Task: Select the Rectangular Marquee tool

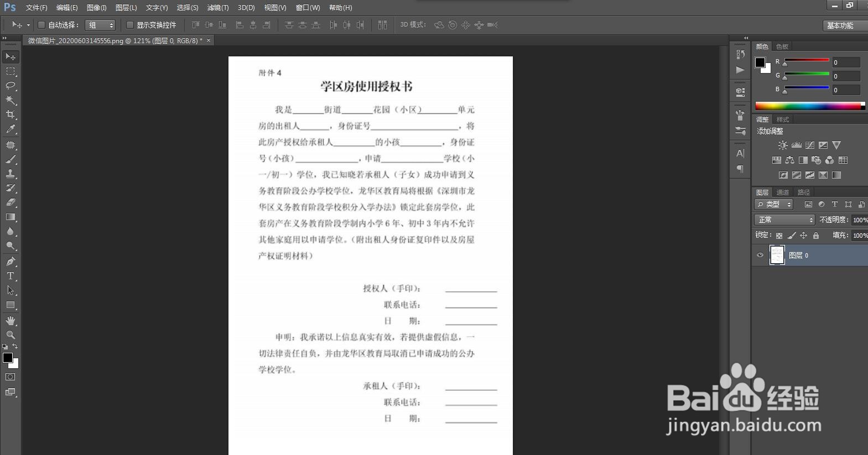Action: [x=11, y=71]
